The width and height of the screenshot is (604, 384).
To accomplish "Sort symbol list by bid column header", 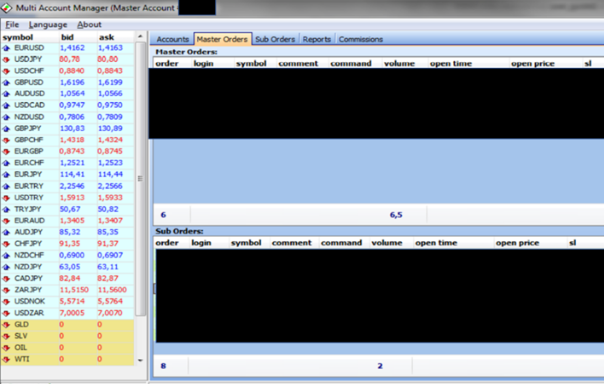I will 67,37.
